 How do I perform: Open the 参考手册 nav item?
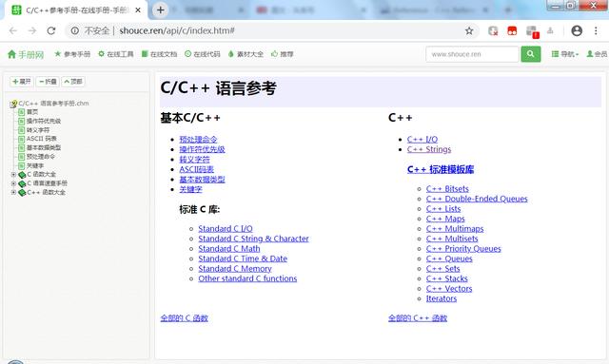tap(72, 54)
